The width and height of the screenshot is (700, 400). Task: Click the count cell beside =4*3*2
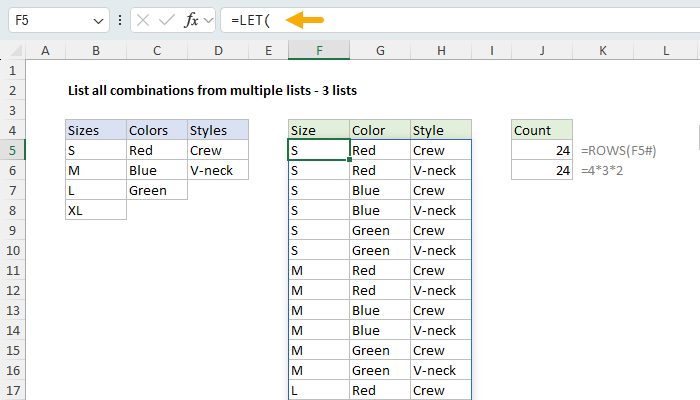coord(542,171)
